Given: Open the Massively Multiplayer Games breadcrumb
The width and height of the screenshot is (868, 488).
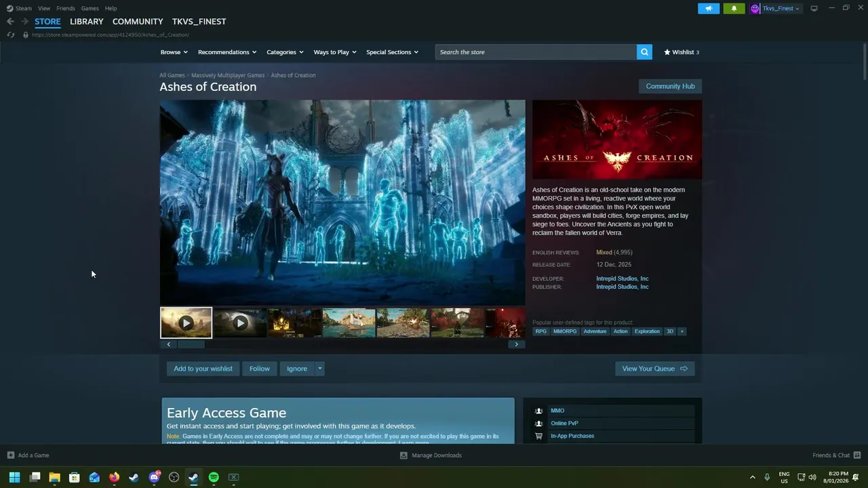Looking at the screenshot, I should click(228, 75).
